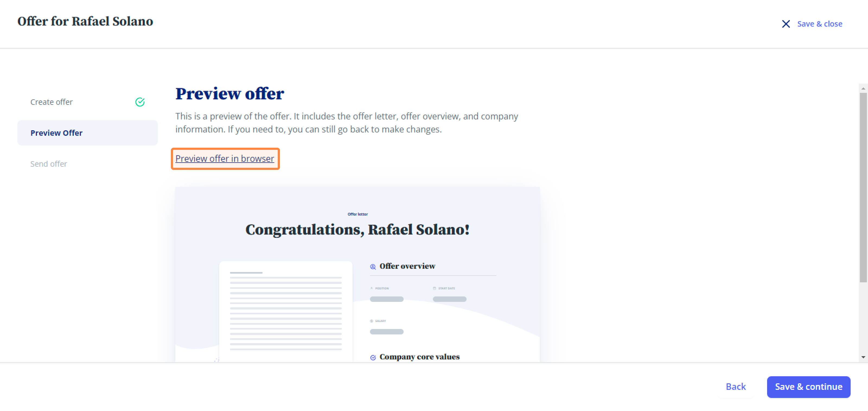Click the green checkmark next to Create offer
Viewport: 868px width, 411px height.
tap(140, 102)
